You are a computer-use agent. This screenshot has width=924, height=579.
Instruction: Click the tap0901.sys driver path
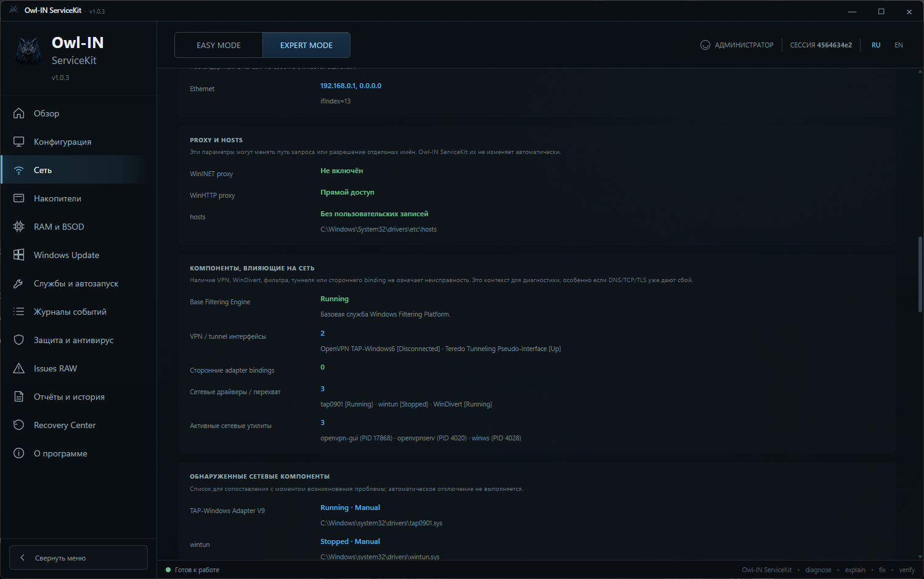381,523
